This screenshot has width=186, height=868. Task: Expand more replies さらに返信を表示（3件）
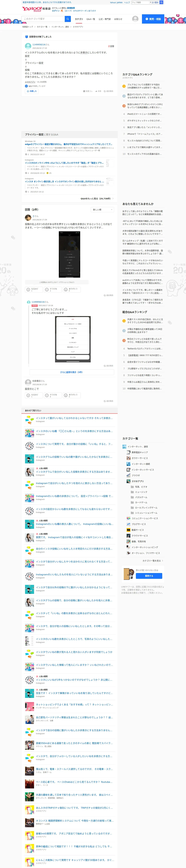click(71, 372)
